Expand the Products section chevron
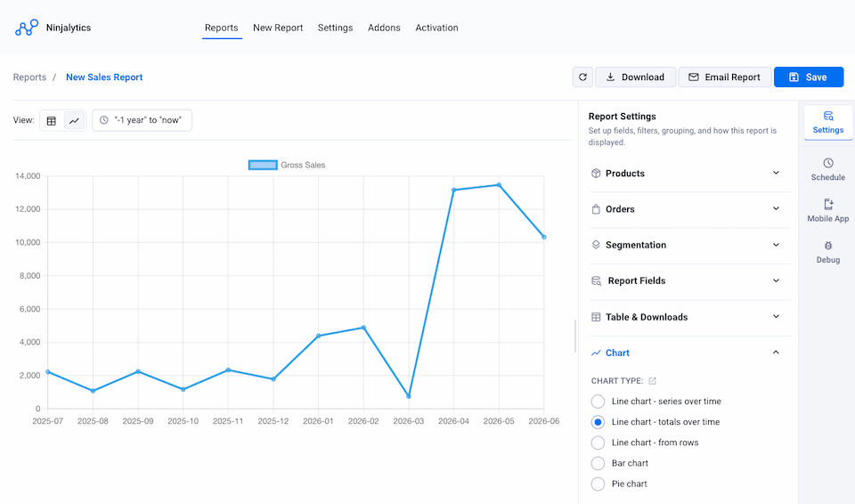Image resolution: width=855 pixels, height=504 pixels. [776, 173]
